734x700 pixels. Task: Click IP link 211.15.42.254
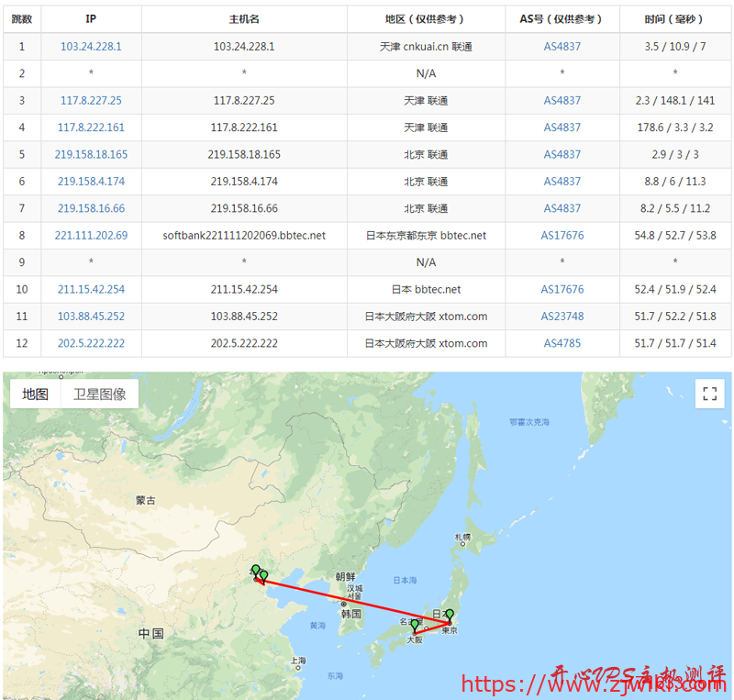pyautogui.click(x=91, y=290)
